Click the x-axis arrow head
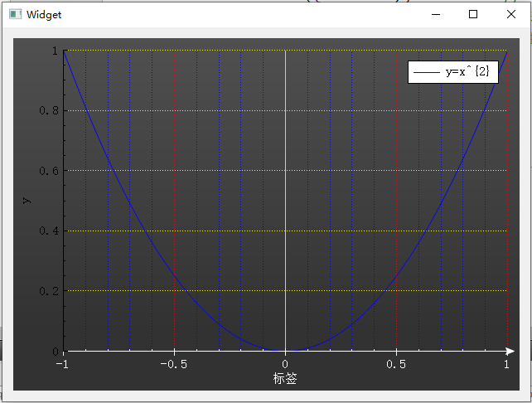The height and width of the screenshot is (403, 532). click(x=510, y=351)
